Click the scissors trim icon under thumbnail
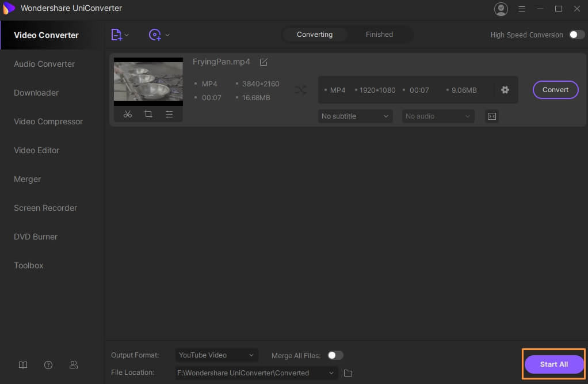The height and width of the screenshot is (384, 588). click(128, 114)
